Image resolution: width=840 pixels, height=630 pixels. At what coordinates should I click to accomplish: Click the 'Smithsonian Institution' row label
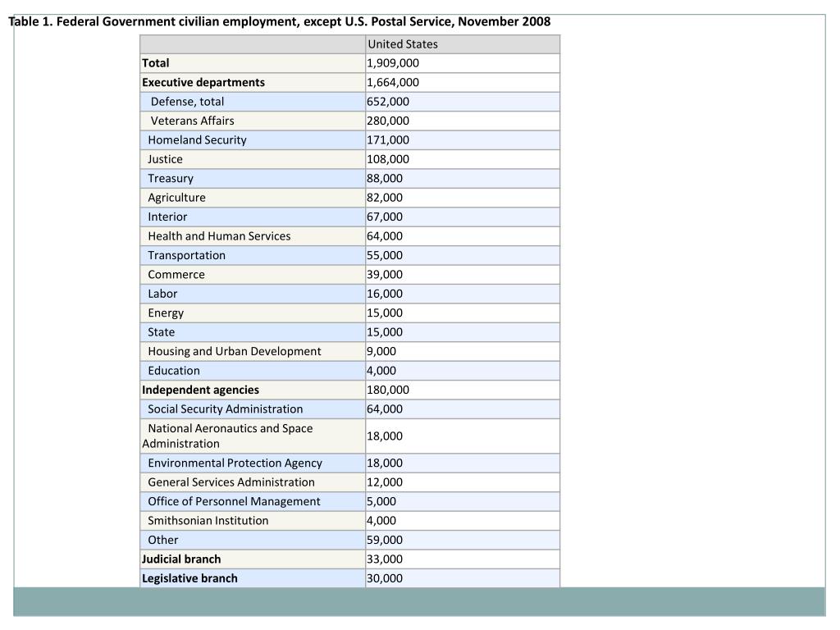pyautogui.click(x=208, y=521)
